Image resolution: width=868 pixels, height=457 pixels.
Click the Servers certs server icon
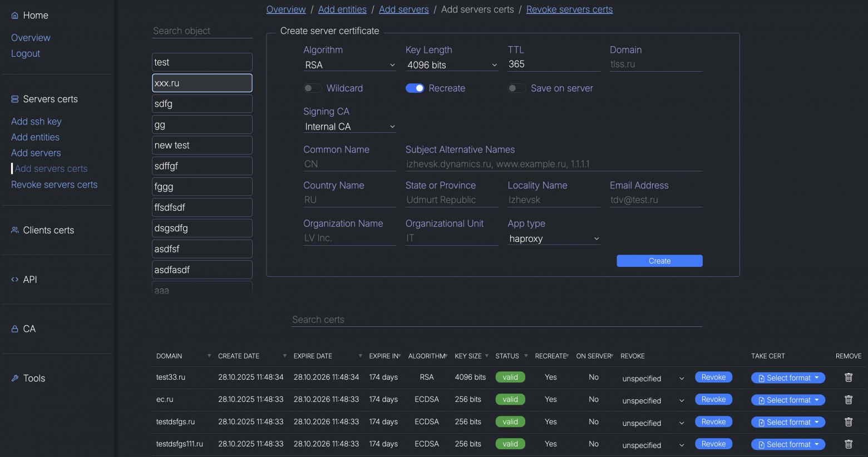[x=15, y=99]
